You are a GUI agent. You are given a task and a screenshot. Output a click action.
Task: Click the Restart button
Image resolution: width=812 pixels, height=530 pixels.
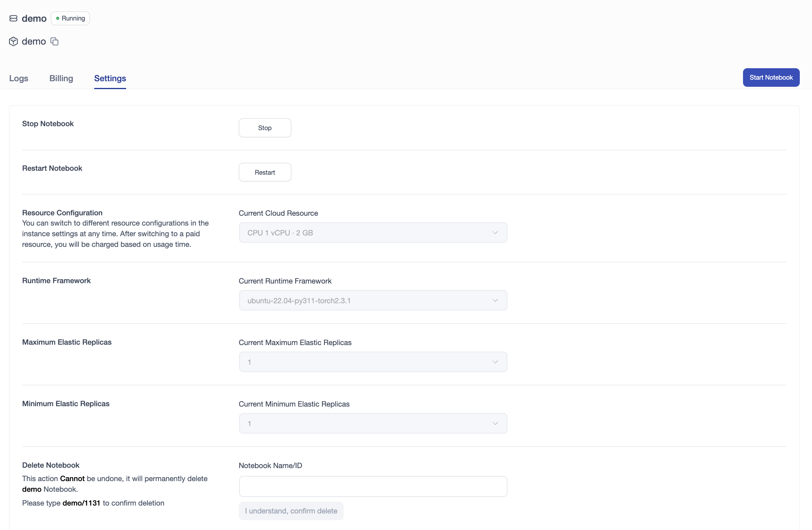[265, 172]
